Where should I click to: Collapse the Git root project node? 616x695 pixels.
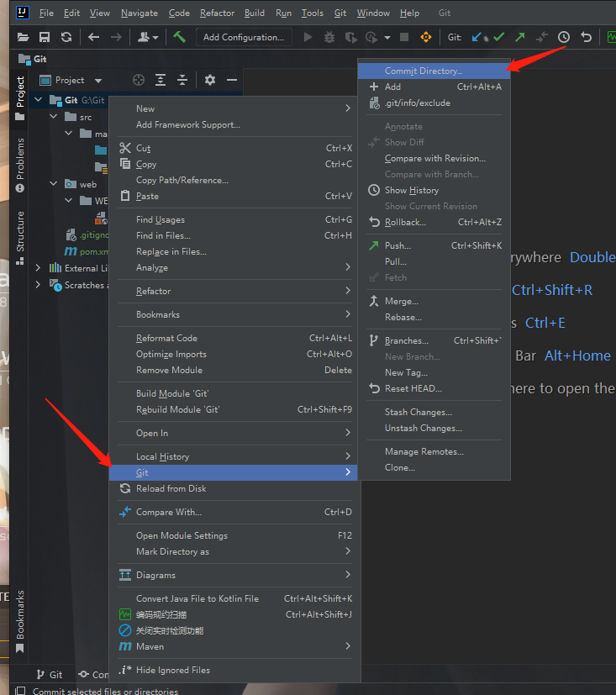tap(39, 100)
